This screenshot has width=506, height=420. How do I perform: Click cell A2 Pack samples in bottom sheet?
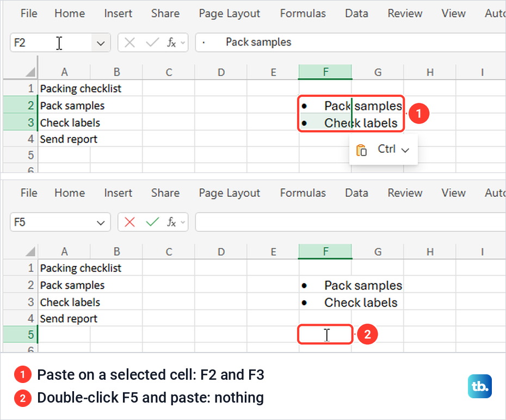point(64,285)
